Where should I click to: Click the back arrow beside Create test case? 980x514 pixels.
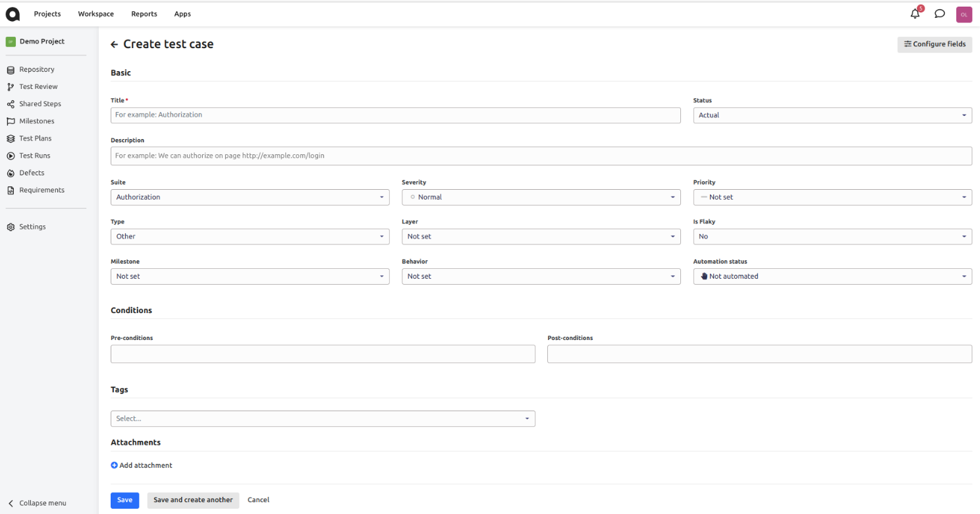click(x=115, y=44)
